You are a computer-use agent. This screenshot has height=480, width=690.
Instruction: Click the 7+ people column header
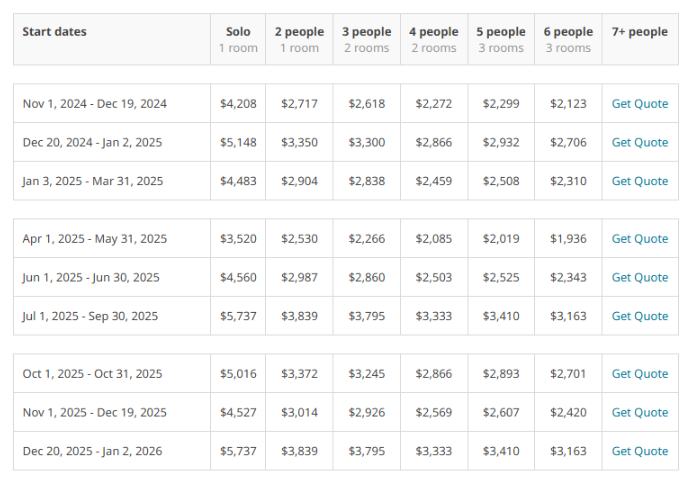tap(639, 32)
